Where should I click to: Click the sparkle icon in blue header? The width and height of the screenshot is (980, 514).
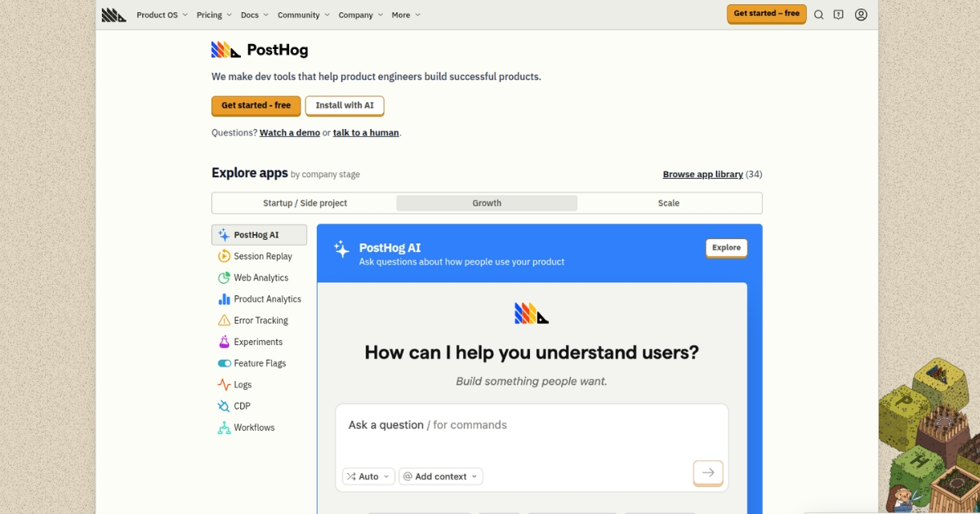tap(341, 250)
